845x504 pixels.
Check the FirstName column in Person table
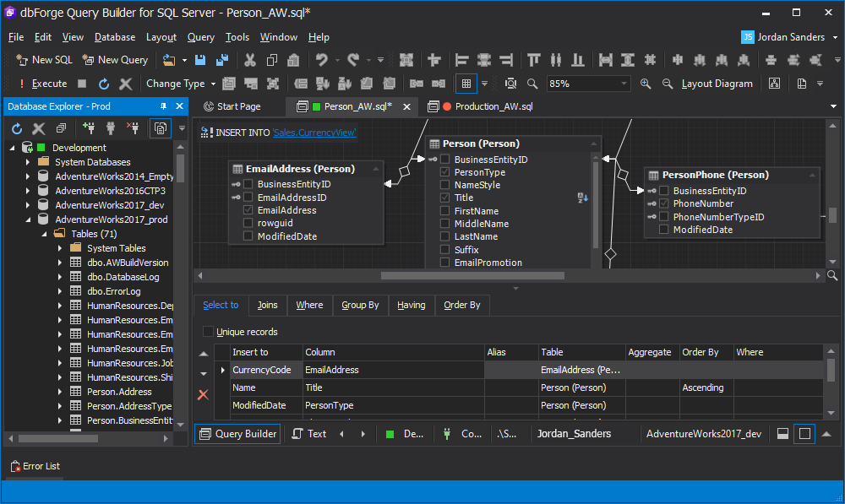(445, 211)
